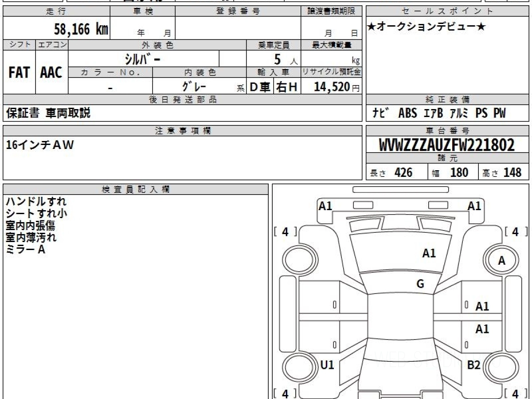
Task: Click the B2 damage mark on diagram
Action: [x=474, y=365]
